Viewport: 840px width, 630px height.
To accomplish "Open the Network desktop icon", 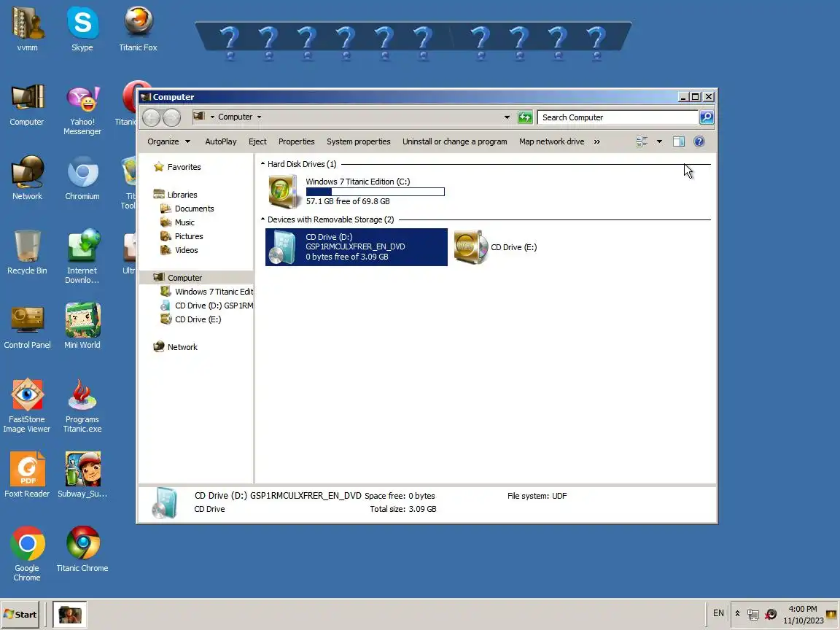I will 27,178.
